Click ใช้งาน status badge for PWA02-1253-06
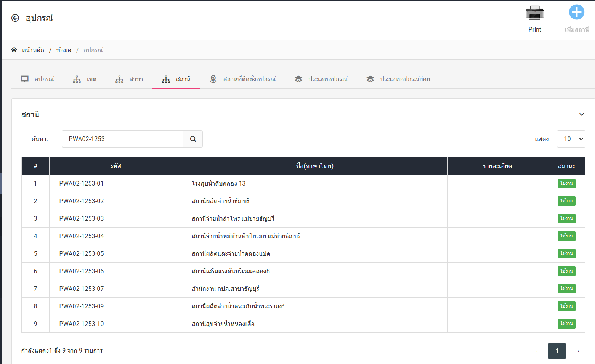Viewport: 595px width, 364px height. click(566, 271)
